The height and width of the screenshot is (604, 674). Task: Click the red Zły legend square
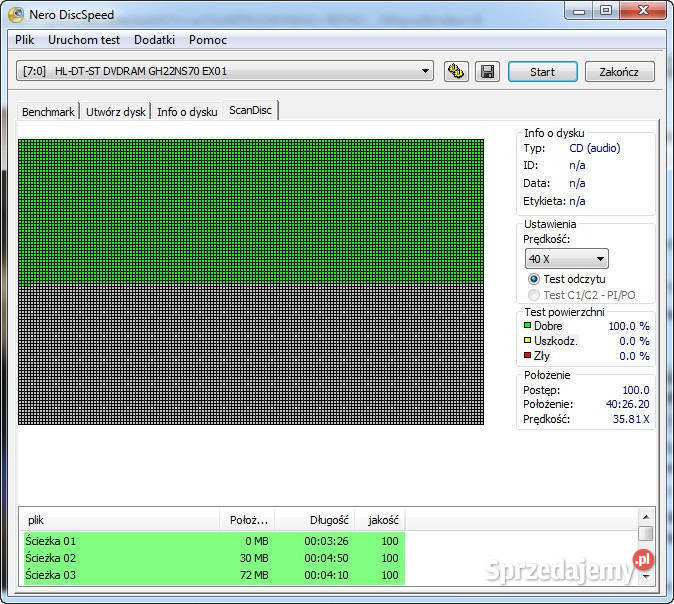pos(527,356)
